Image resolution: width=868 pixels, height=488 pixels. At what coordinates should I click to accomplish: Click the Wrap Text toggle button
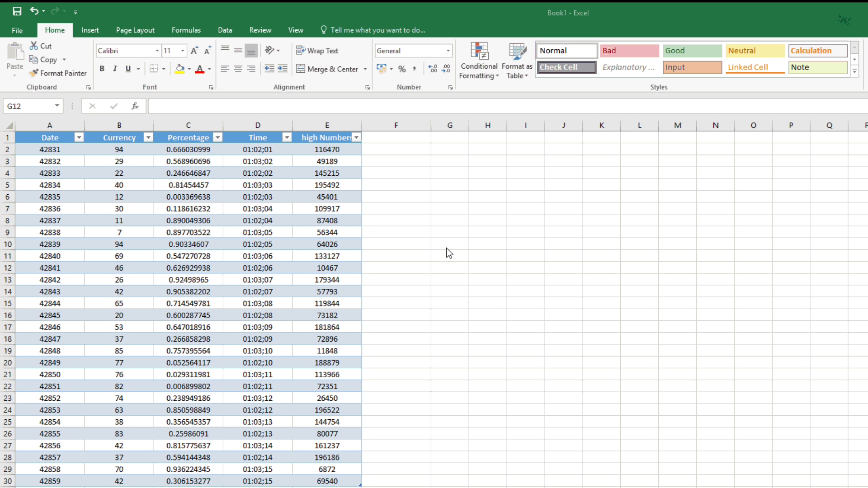tap(320, 50)
